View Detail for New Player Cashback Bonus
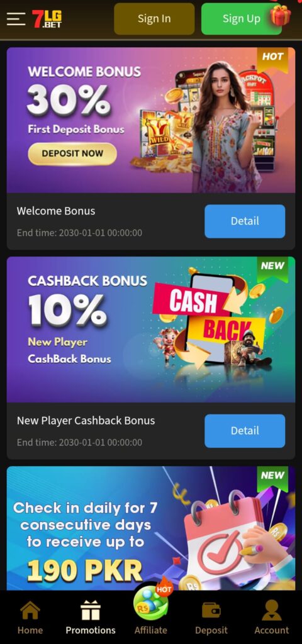Viewport: 302px width, 644px height. coord(245,430)
